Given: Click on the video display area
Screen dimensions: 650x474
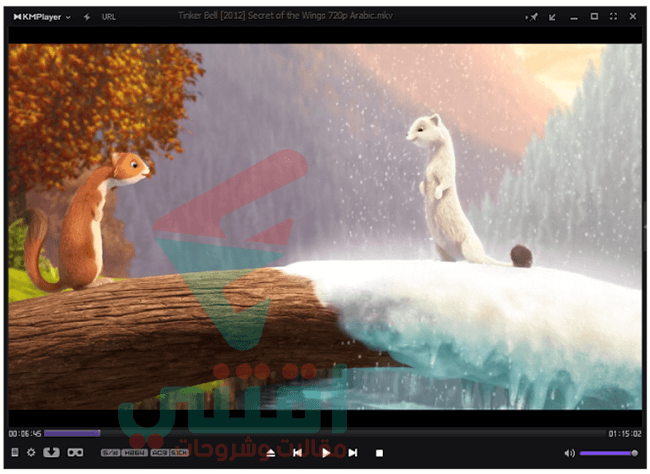Looking at the screenshot, I should pos(325,226).
